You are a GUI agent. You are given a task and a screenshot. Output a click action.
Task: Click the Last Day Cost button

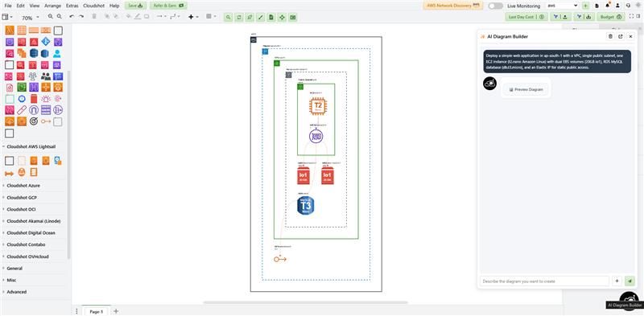526,17
